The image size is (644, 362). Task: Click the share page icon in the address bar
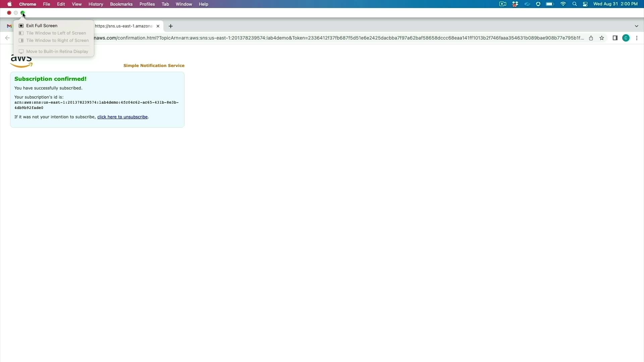click(x=591, y=38)
